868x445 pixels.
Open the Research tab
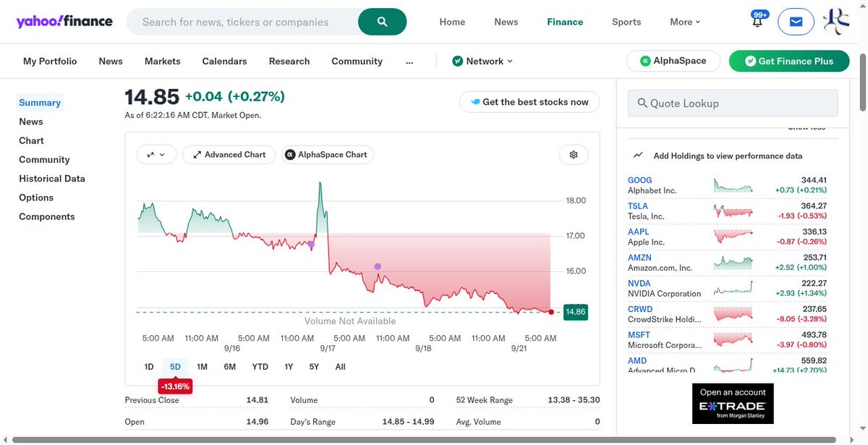point(289,61)
